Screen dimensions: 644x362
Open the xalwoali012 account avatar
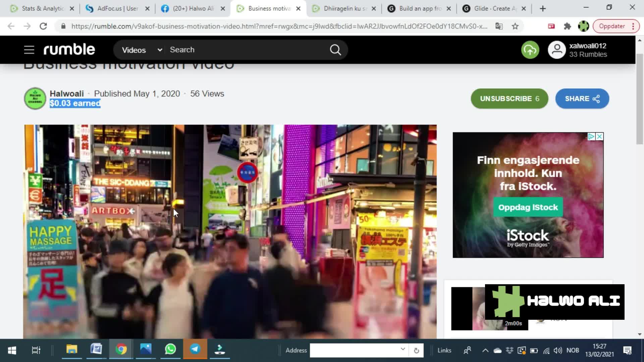point(557,50)
